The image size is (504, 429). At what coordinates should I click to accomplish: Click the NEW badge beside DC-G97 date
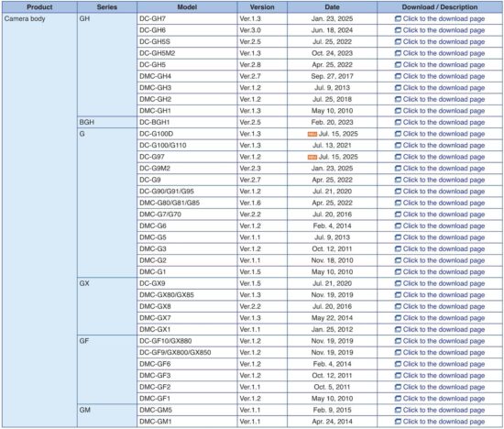[x=312, y=158]
